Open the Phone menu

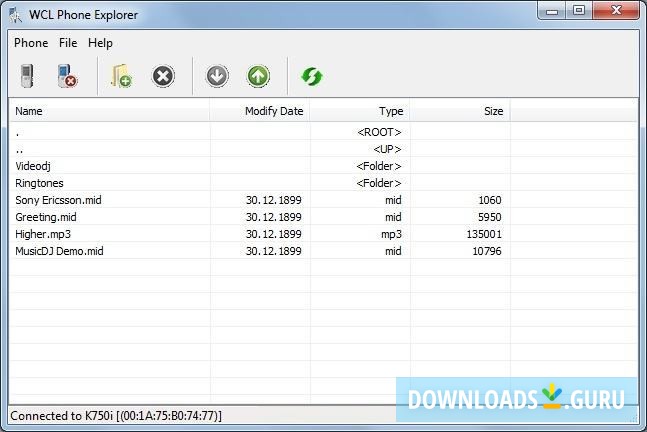(x=31, y=43)
